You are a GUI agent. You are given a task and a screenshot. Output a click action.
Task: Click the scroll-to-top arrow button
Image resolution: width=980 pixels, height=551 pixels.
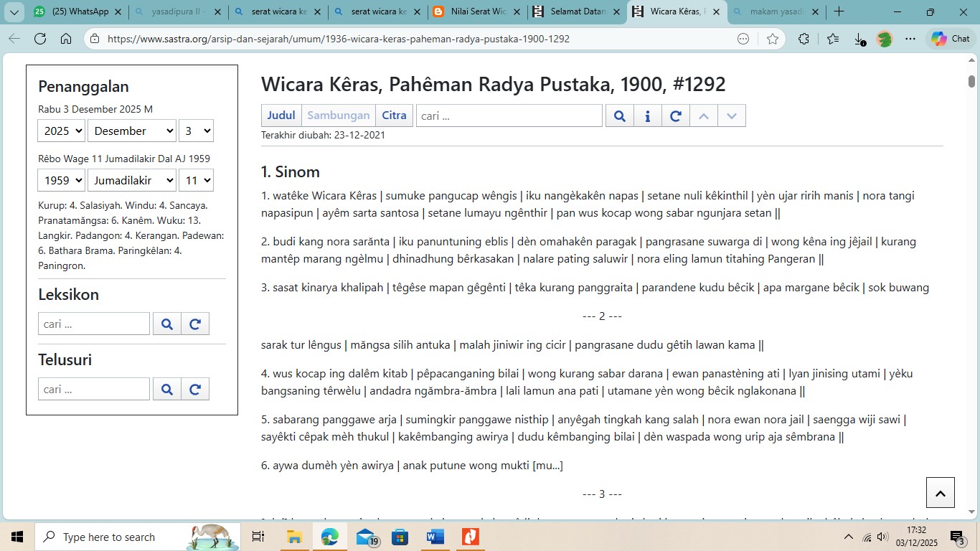pyautogui.click(x=940, y=493)
